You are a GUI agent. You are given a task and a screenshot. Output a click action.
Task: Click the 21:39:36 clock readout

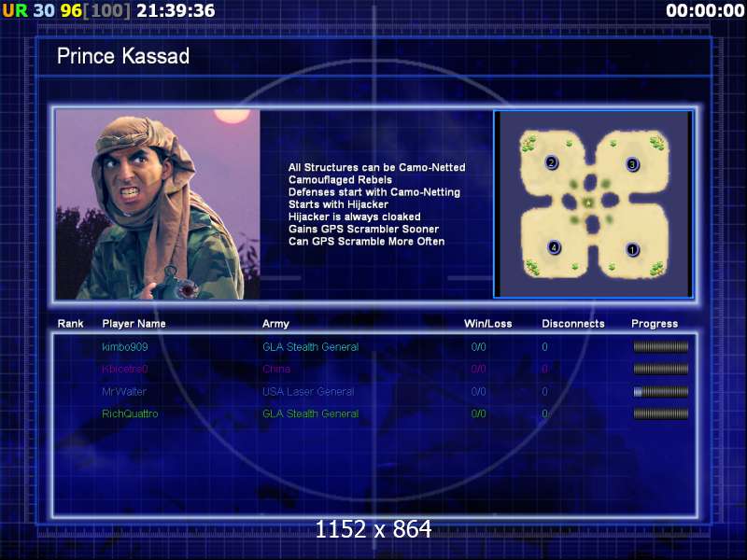coord(176,10)
